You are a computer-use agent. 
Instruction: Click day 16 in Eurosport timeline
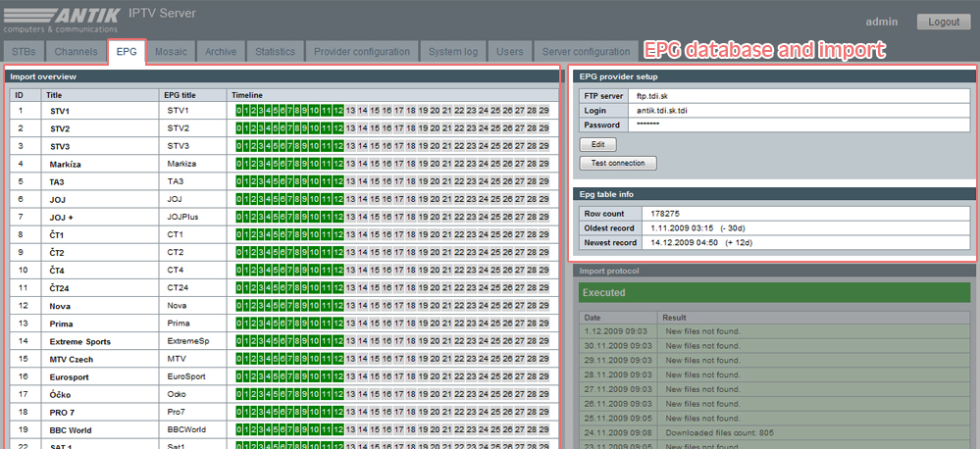(x=387, y=376)
